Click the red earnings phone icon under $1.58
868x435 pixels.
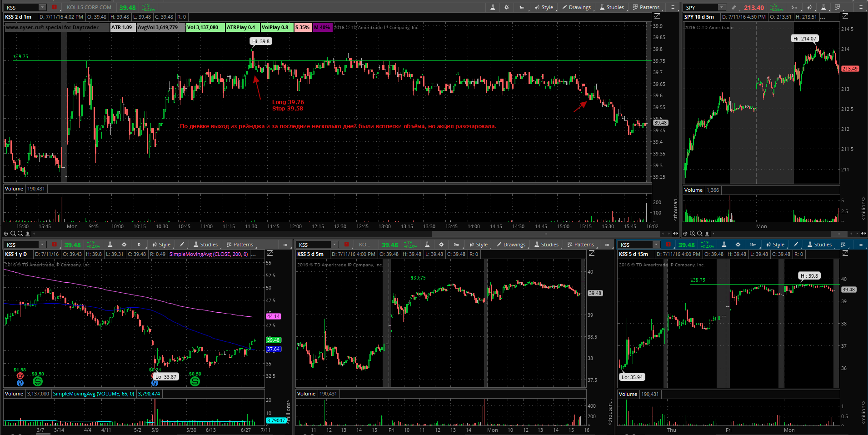pyautogui.click(x=20, y=376)
